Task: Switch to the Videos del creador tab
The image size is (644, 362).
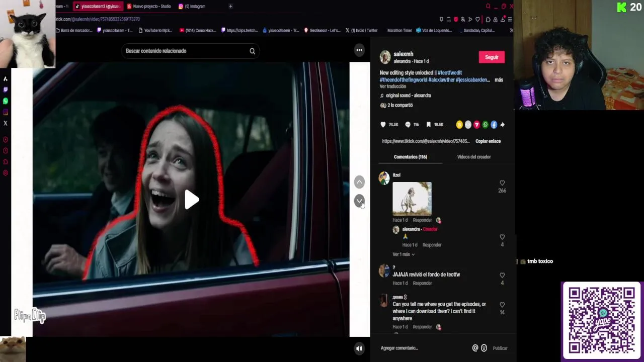Action: (x=474, y=157)
